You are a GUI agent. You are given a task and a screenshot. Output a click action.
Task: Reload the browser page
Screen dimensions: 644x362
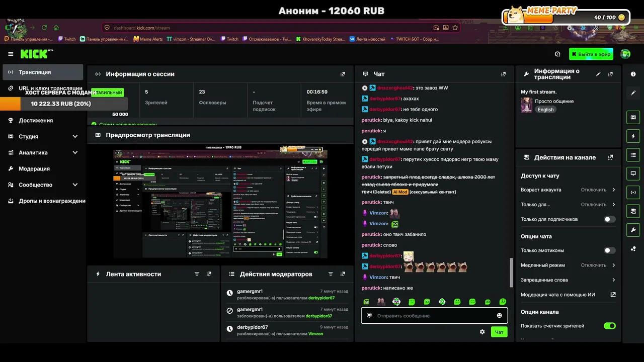tap(44, 28)
